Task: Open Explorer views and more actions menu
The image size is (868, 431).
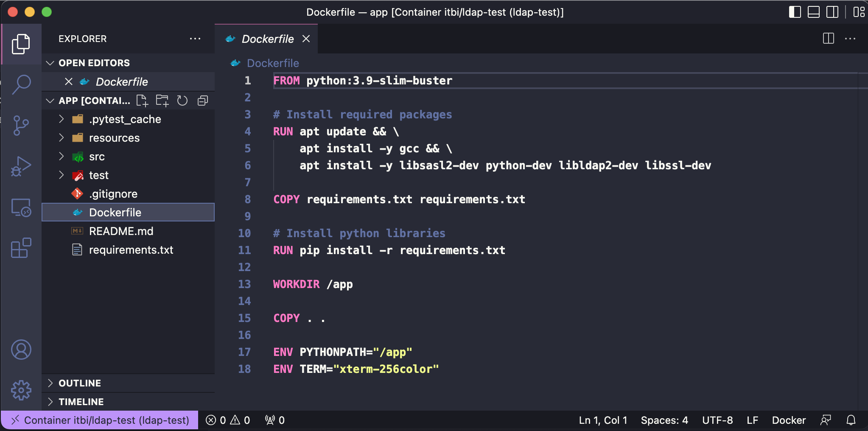Action: [x=195, y=39]
